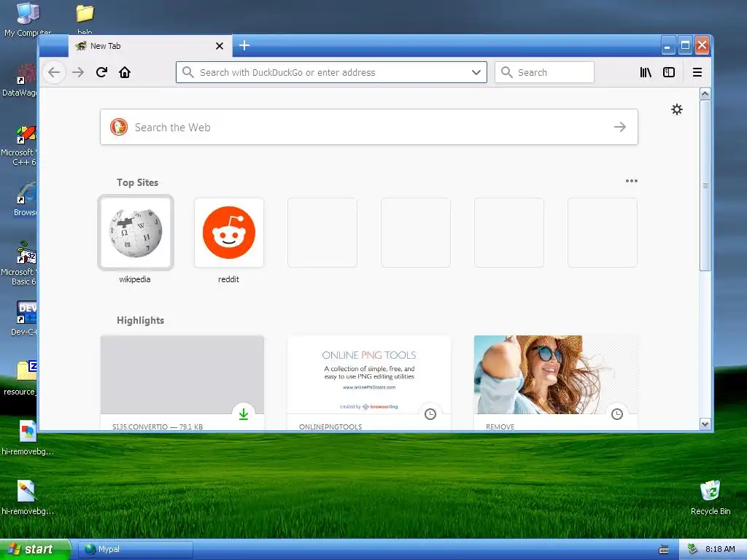
Task: Click the vertical scrollbar thumb
Action: [x=705, y=186]
